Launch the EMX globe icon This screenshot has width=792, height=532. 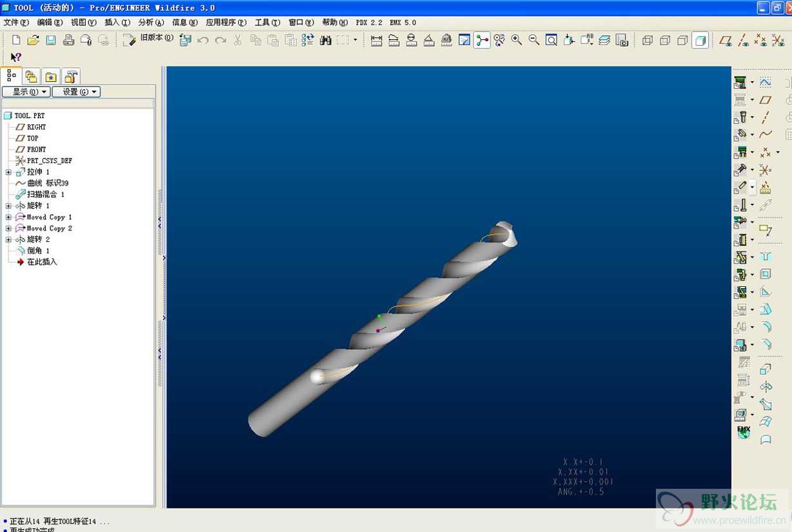[x=744, y=432]
